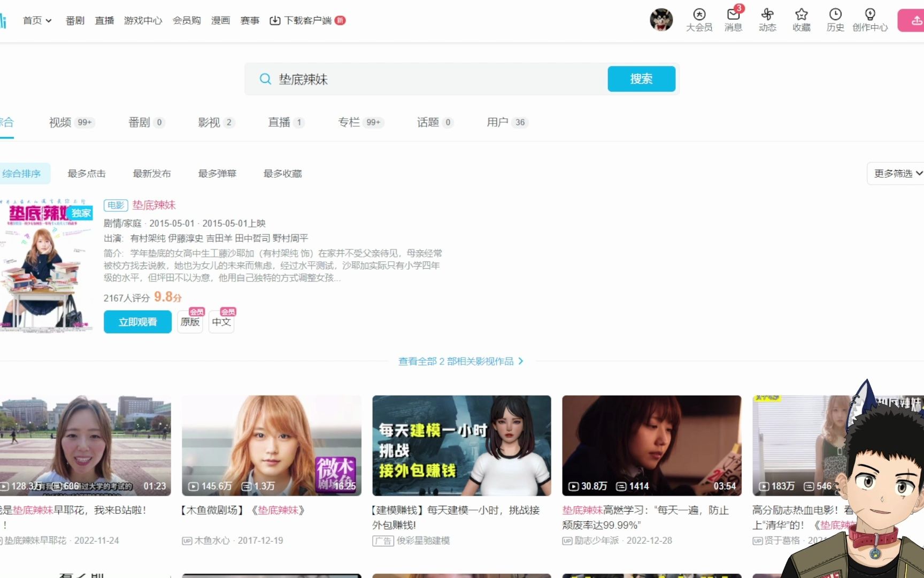The height and width of the screenshot is (578, 924).
Task: Open 会员购 in the top navigation
Action: pyautogui.click(x=187, y=20)
